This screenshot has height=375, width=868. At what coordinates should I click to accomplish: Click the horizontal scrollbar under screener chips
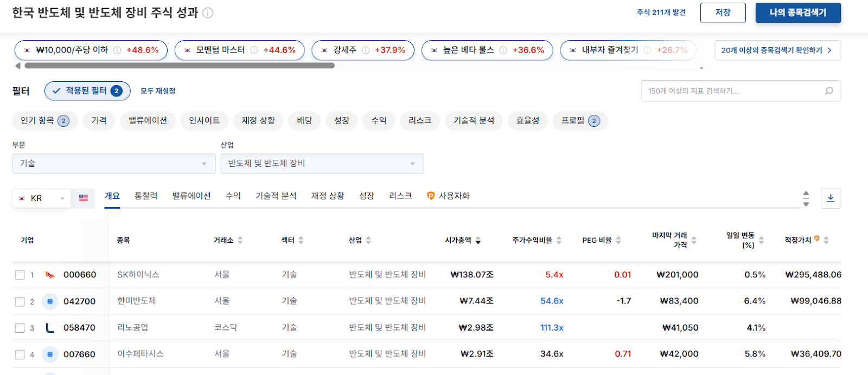(180, 66)
